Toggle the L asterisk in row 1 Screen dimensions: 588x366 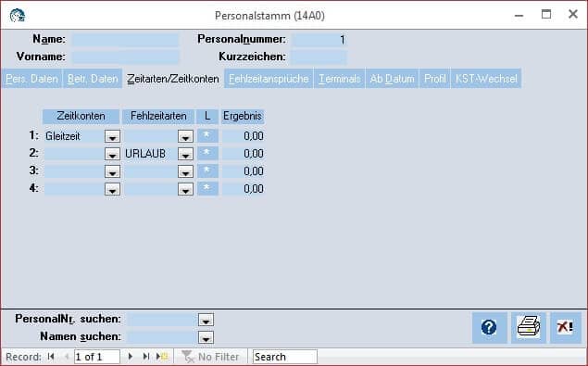pyautogui.click(x=207, y=135)
